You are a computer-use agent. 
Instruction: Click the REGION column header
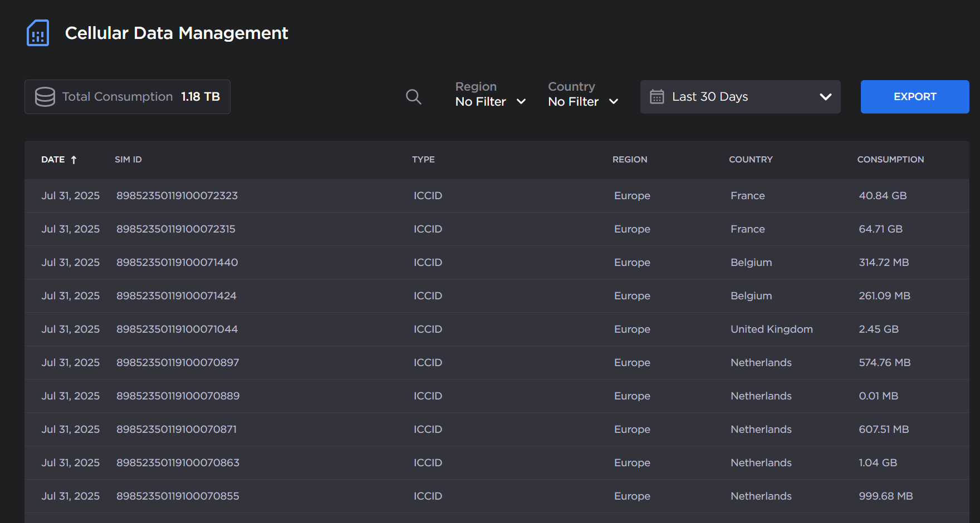[x=629, y=160]
